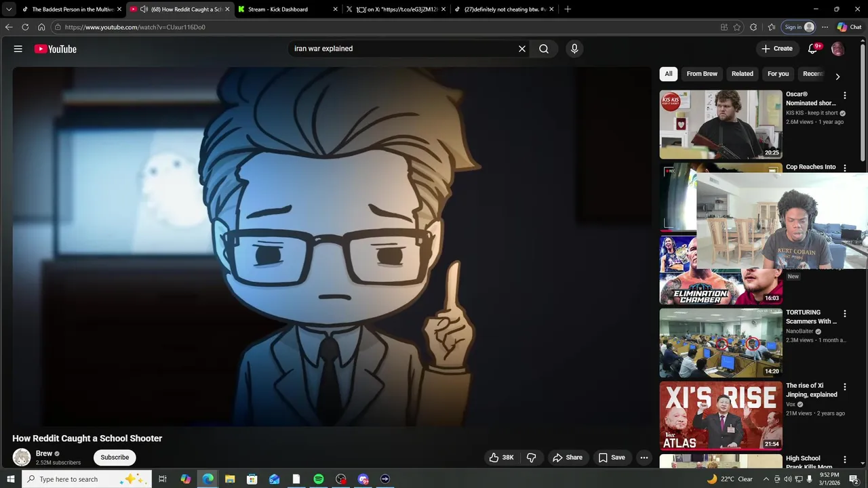This screenshot has height=488, width=868.
Task: Subscribe to the Brew channel
Action: pos(115,457)
